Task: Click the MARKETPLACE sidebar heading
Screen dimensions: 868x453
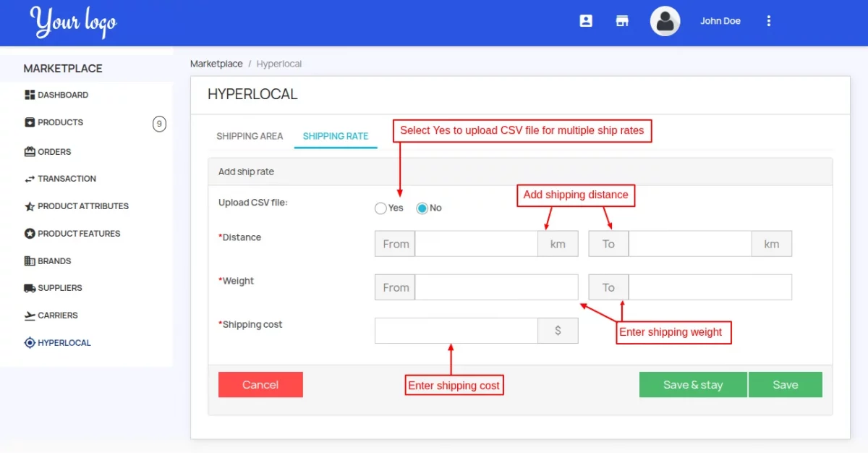Action: pos(63,69)
